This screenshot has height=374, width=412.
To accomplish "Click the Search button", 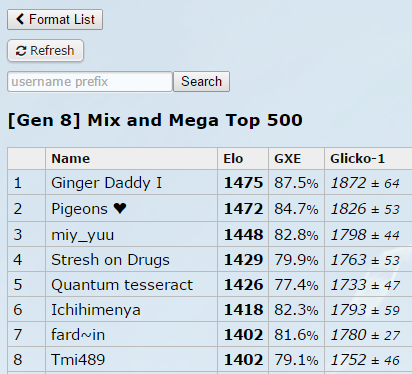I will click(x=201, y=81).
